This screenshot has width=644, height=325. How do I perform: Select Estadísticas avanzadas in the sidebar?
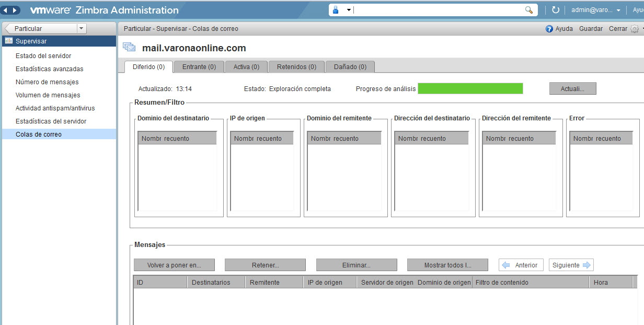point(51,69)
